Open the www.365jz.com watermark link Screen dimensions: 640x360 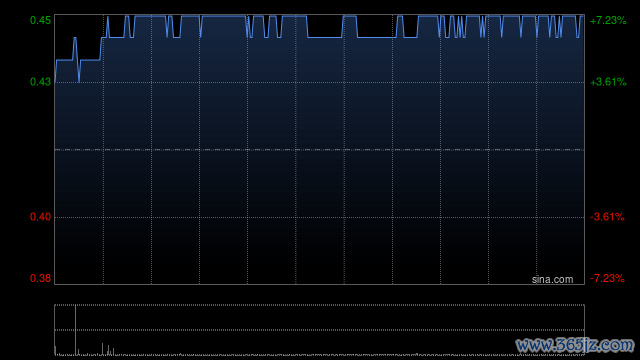point(575,345)
